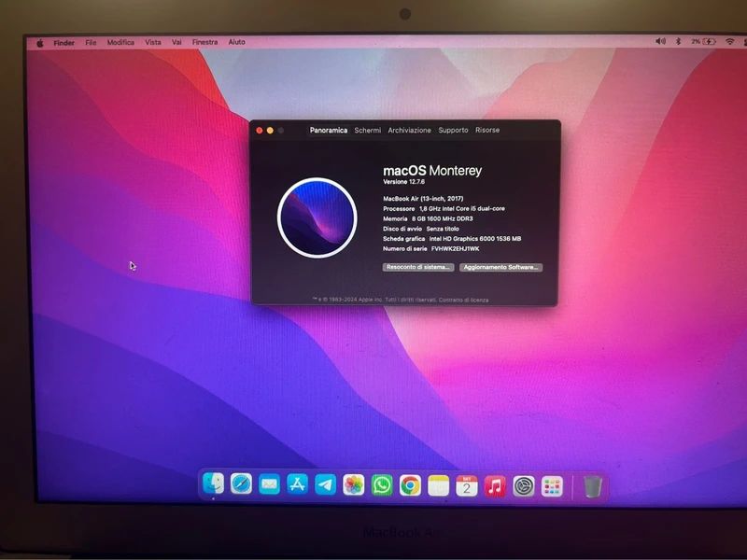Open the Vai menu
747x560 pixels.
(x=176, y=42)
